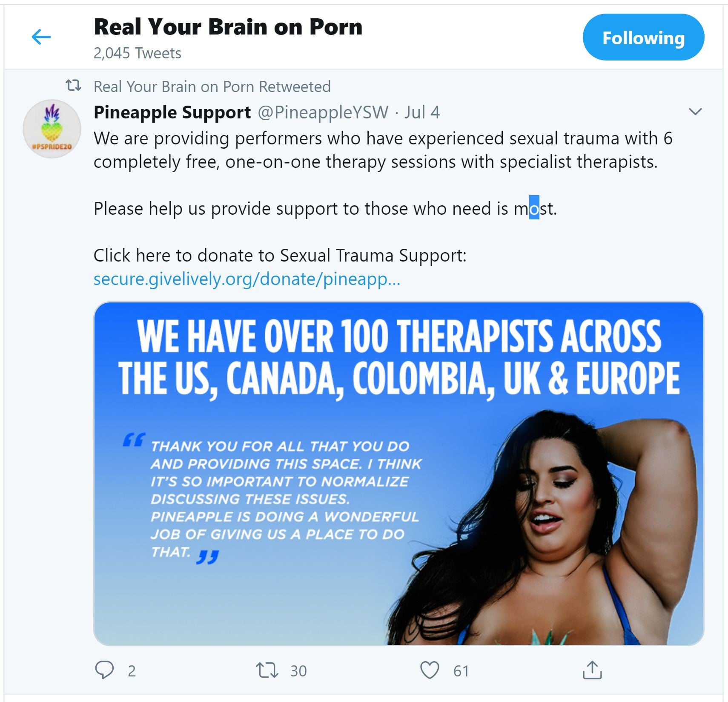Open the tweet options chevron menu
This screenshot has height=702, width=728.
pos(695,112)
